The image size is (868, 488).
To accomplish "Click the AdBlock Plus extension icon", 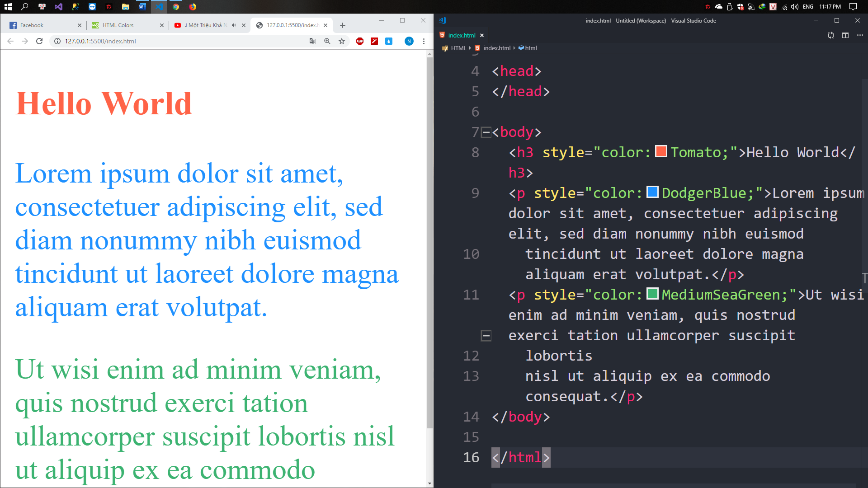I will [x=360, y=41].
